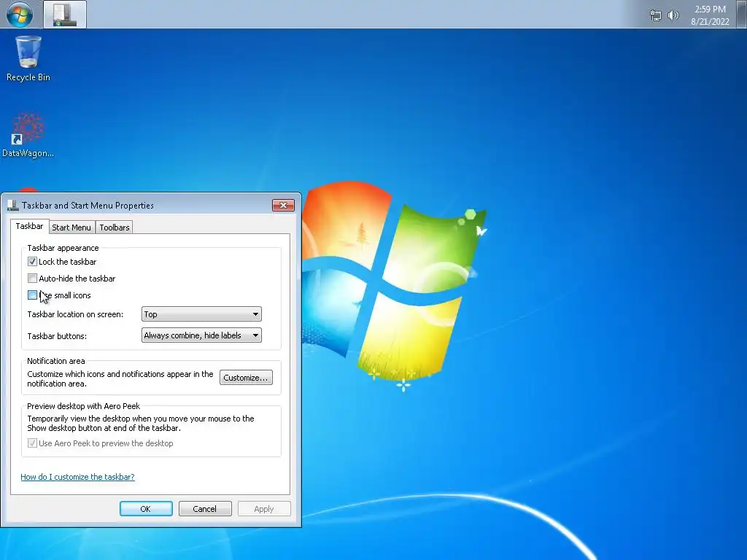Close the Taskbar Properties dialog
This screenshot has height=560, width=747.
(284, 205)
